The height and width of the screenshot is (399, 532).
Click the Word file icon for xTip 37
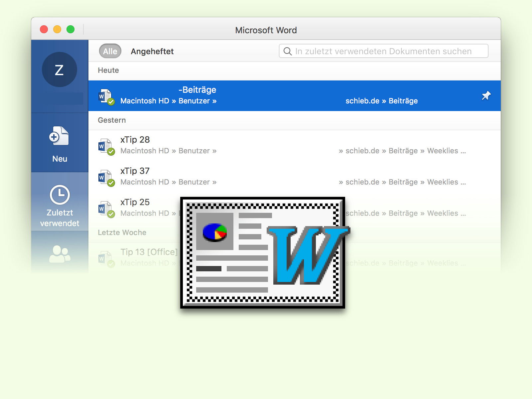106,178
